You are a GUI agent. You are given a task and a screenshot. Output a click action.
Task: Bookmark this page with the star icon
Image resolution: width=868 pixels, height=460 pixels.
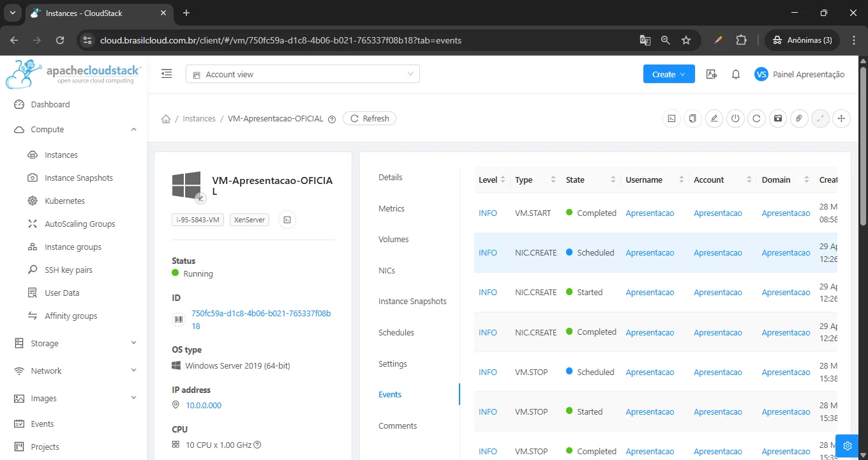(686, 40)
